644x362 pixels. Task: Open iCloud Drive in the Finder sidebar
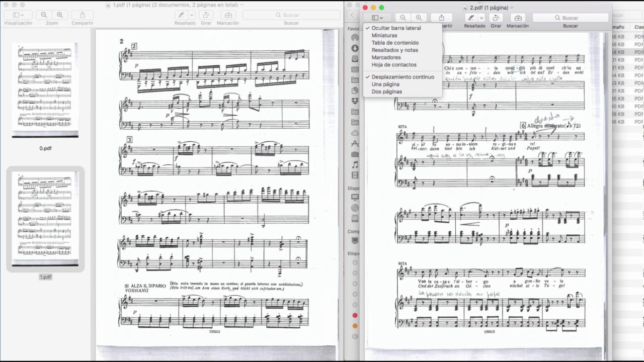[355, 133]
